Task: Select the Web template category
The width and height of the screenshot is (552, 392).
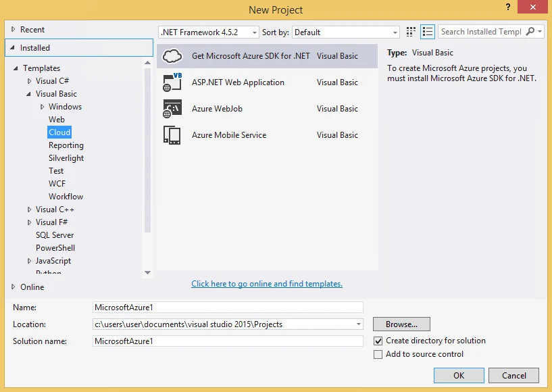Action: (56, 120)
